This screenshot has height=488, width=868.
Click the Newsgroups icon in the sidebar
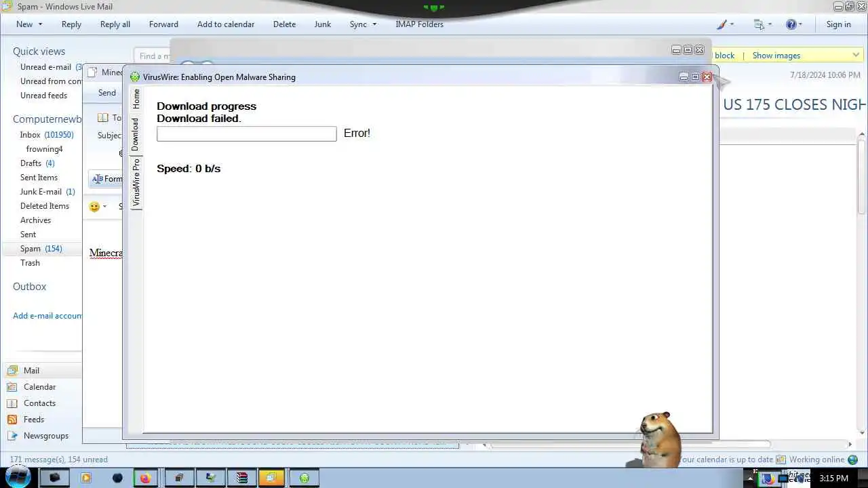(x=12, y=436)
